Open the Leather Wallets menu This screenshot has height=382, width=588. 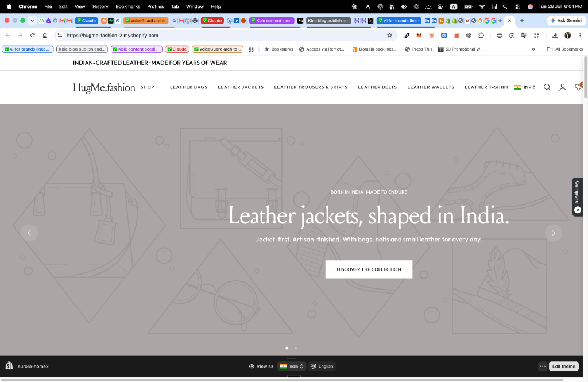click(431, 87)
